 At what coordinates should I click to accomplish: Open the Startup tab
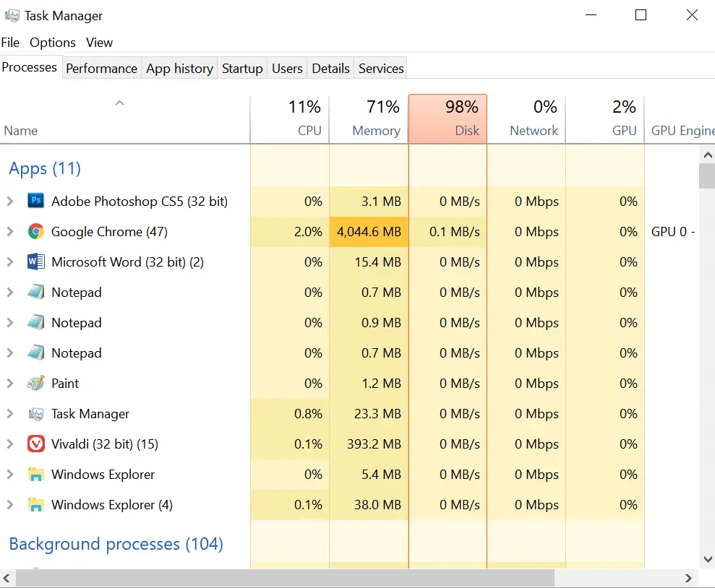tap(242, 69)
